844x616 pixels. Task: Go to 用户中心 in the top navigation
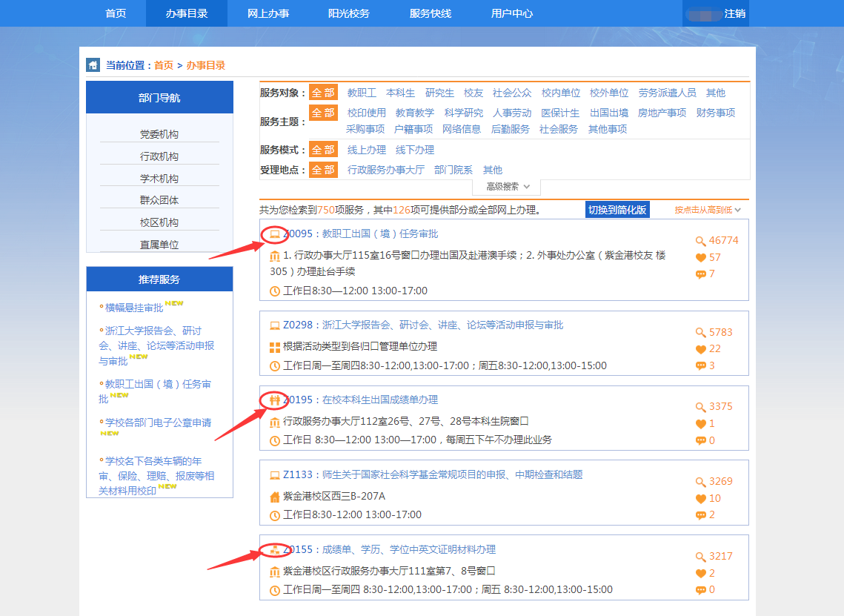[x=512, y=13]
